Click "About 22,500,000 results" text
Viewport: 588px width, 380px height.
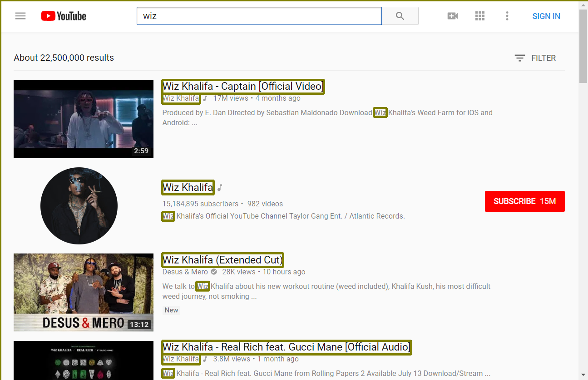64,58
